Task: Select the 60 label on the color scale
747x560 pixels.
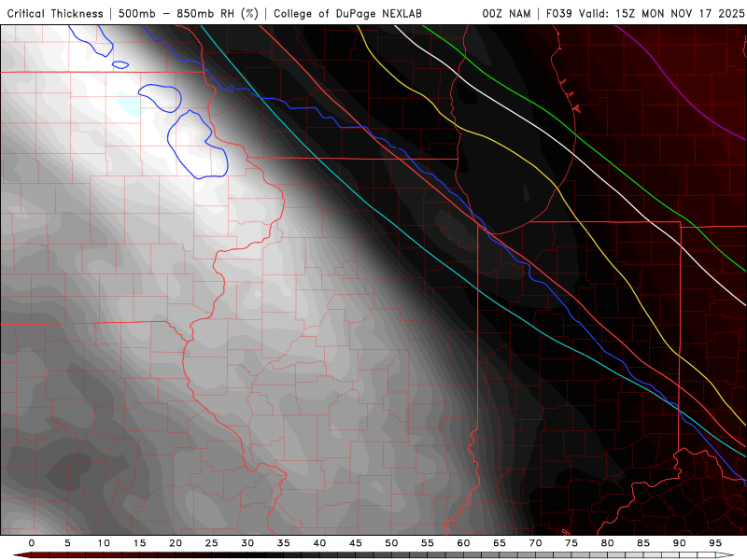Action: coord(463,543)
